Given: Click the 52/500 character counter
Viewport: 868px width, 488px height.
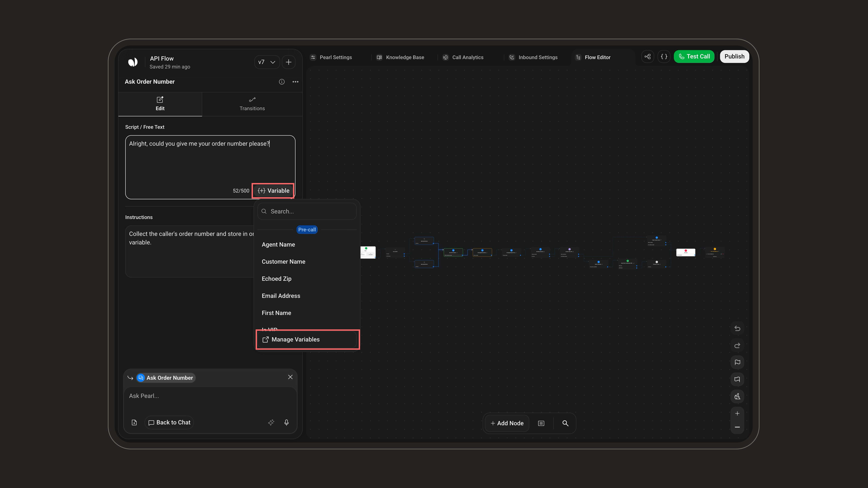Looking at the screenshot, I should (241, 191).
